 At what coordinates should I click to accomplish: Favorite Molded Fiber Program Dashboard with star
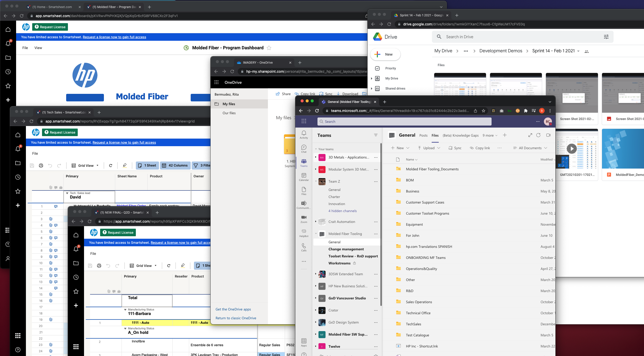coord(269,48)
